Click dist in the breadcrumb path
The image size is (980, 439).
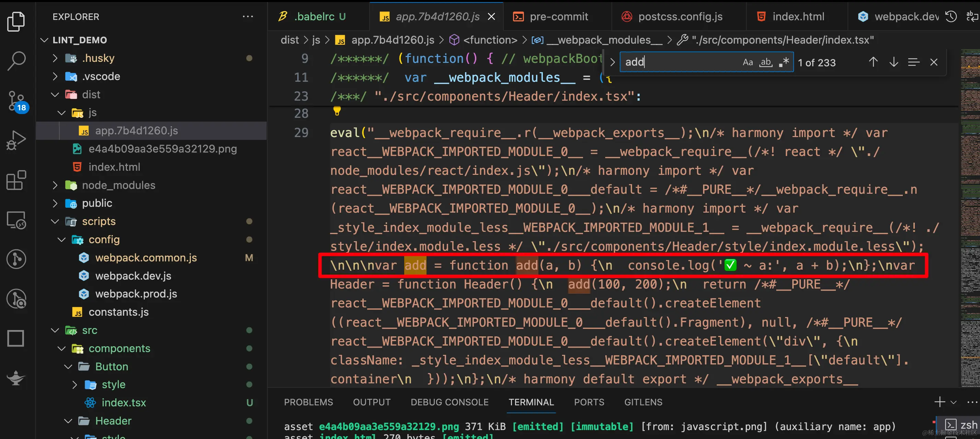pyautogui.click(x=290, y=40)
